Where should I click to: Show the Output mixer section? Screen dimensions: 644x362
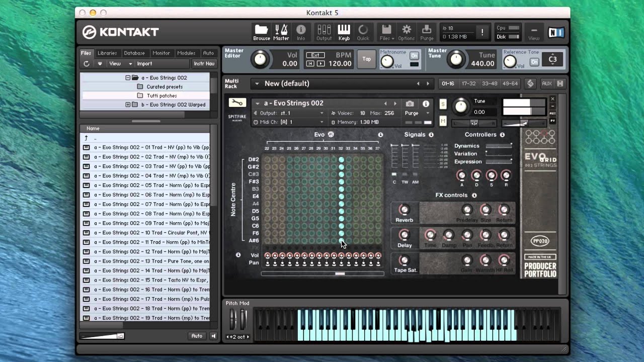point(324,32)
